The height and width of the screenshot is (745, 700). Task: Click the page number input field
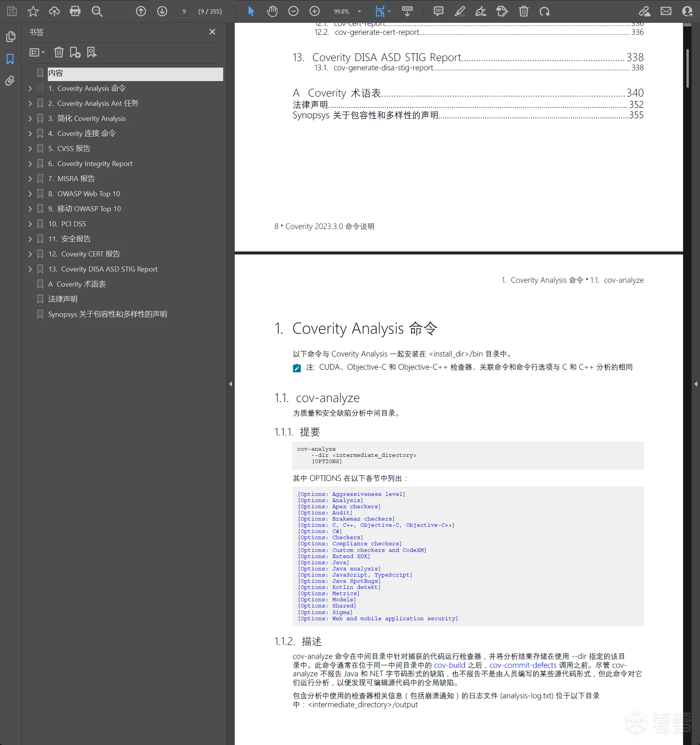coord(184,11)
